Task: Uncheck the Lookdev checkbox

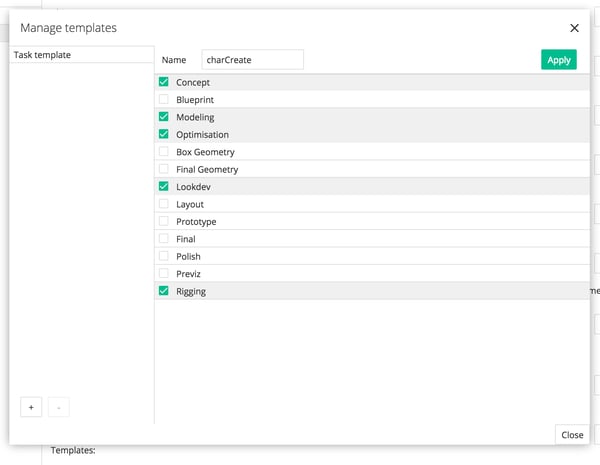Action: click(x=164, y=186)
